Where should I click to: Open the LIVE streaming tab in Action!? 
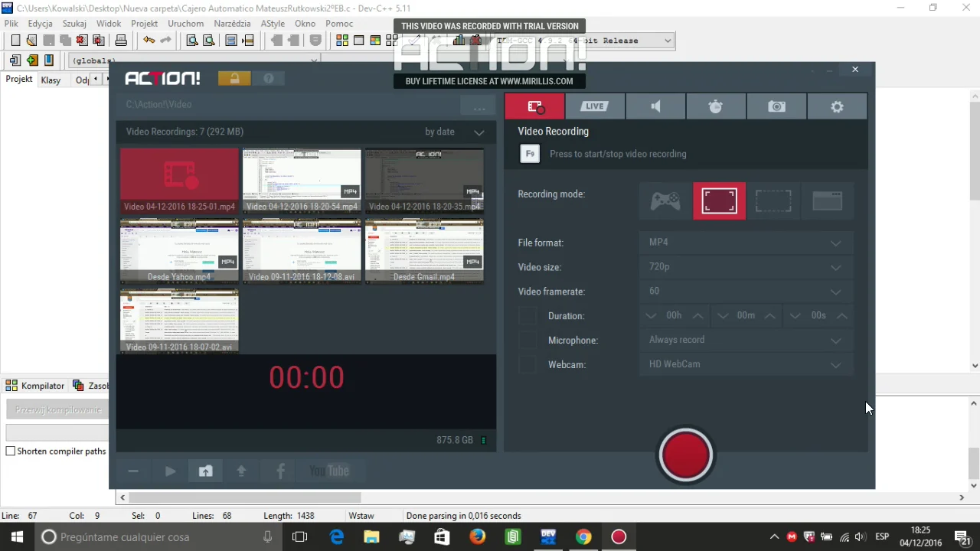point(595,106)
